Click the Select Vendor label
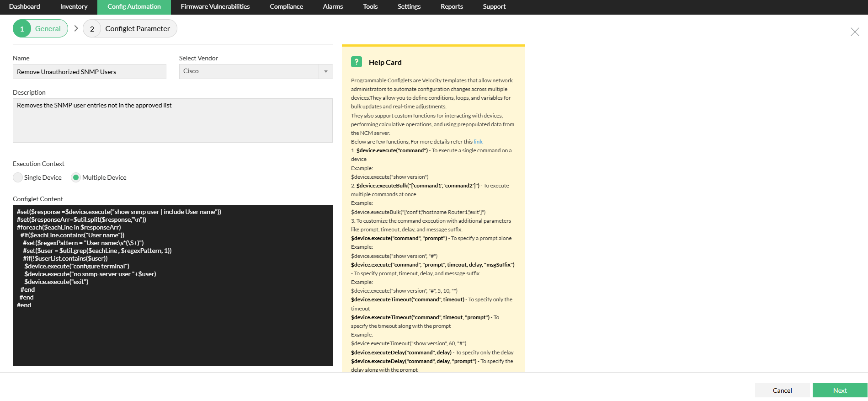 [198, 58]
